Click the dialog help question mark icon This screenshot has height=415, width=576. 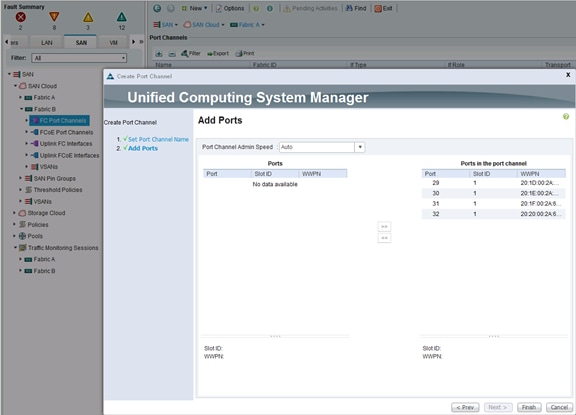click(566, 116)
